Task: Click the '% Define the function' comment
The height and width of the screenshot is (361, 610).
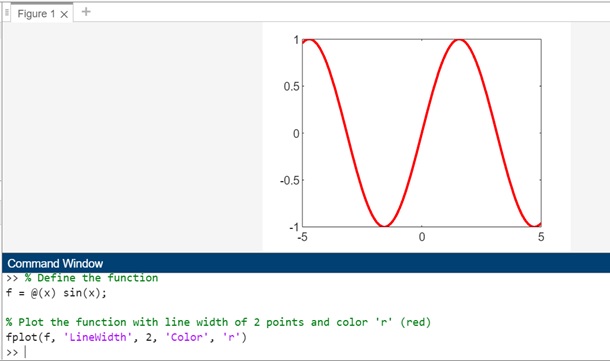Action: [91, 278]
